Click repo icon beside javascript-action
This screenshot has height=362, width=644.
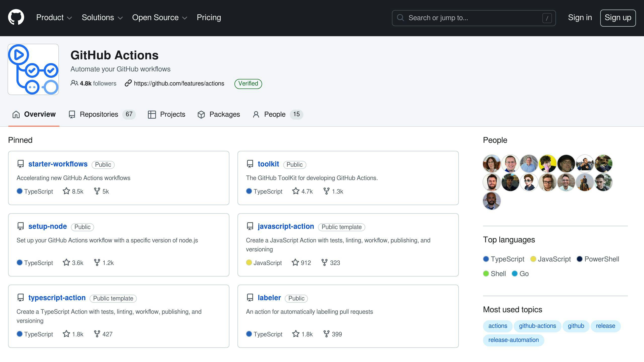point(250,226)
